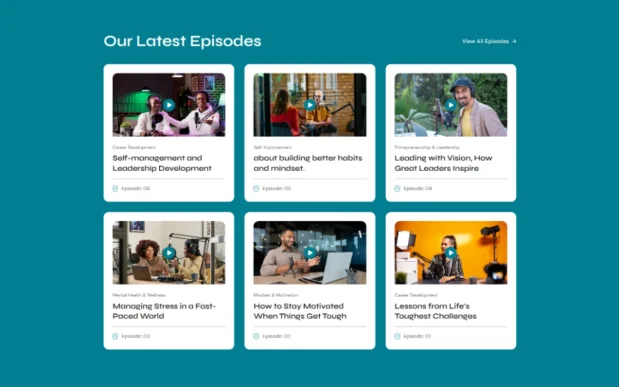The image size is (619, 387).
Task: Click the episode icon beside Episode: 03
Action: (x=115, y=336)
